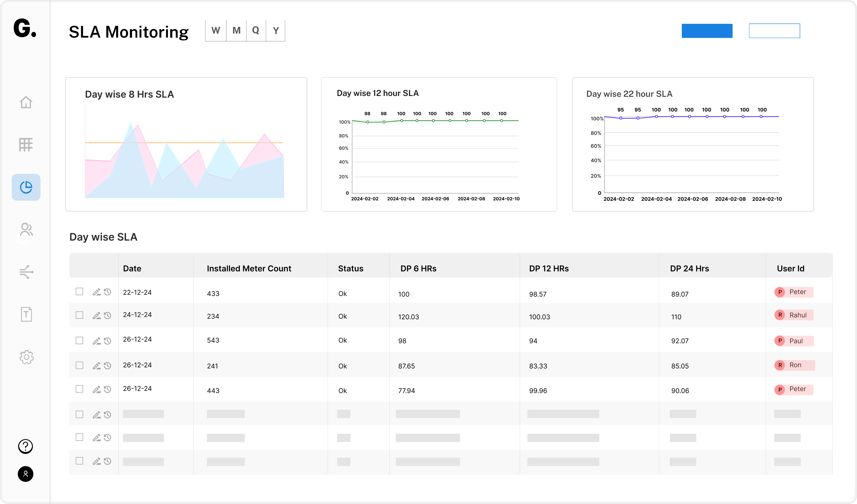Open the profile avatar icon
Viewport: 857px width, 504px height.
[25, 474]
